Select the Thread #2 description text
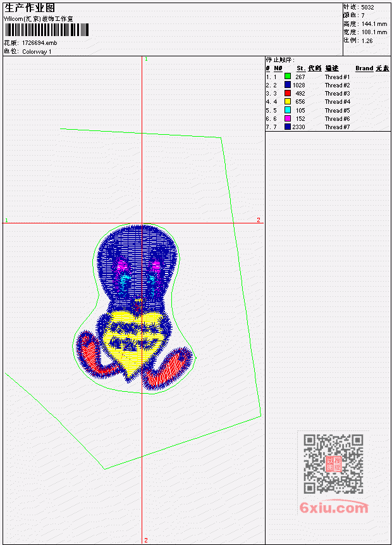392x545 pixels. point(337,85)
